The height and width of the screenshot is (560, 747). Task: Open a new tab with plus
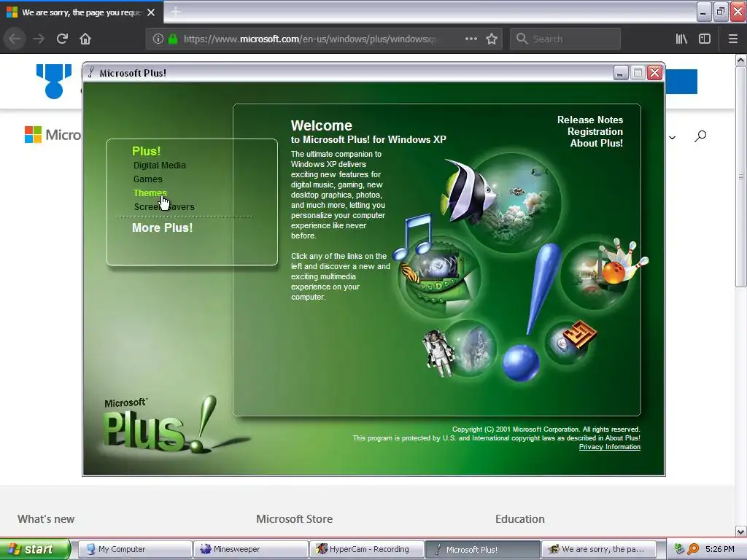[x=176, y=12]
